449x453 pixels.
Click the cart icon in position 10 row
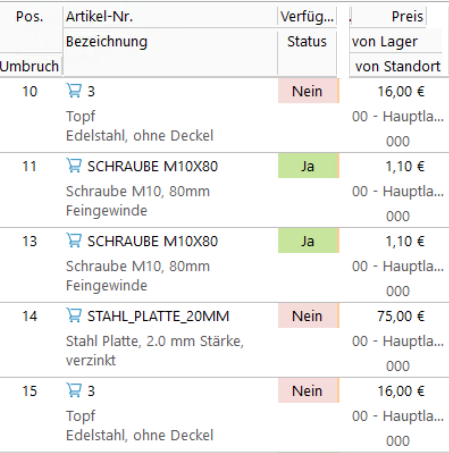click(74, 90)
